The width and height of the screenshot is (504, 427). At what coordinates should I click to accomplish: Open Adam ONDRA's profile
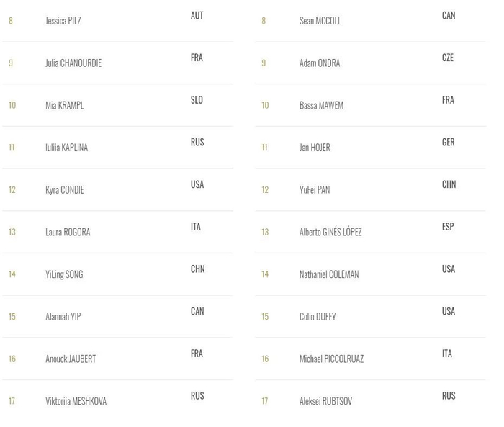click(320, 63)
